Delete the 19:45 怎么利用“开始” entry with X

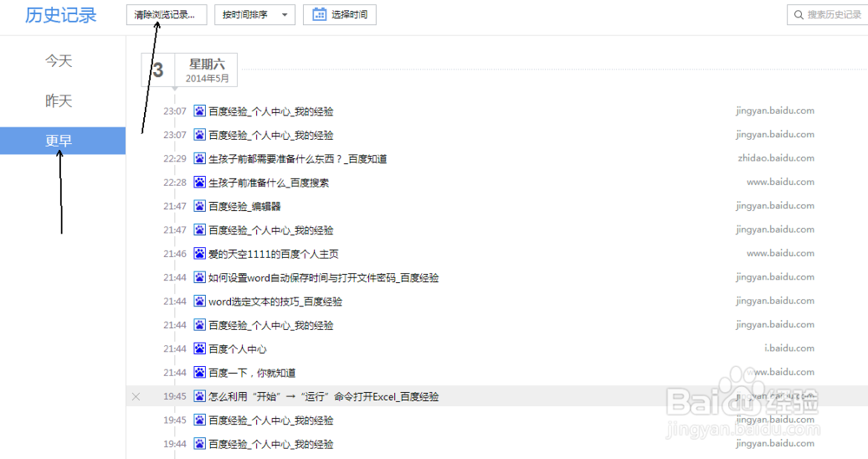tap(135, 397)
